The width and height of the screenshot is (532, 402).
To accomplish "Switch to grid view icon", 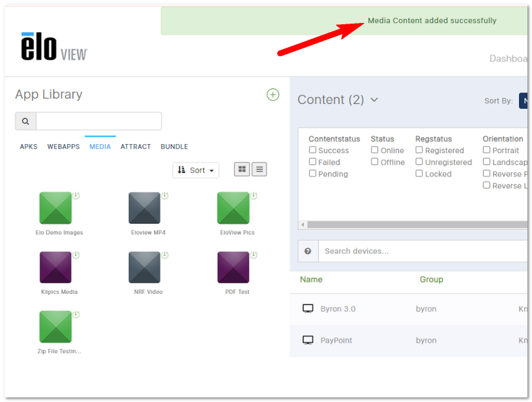I will (242, 169).
